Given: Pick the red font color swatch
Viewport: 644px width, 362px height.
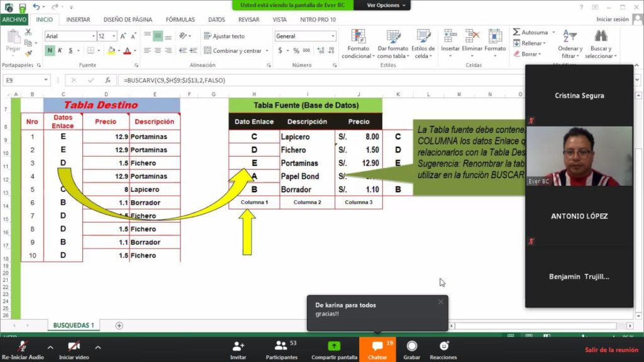Looking at the screenshot, I should [x=127, y=50].
